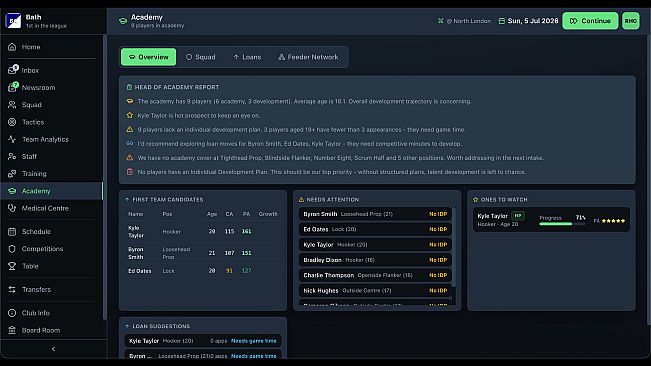Click the Byron loan suggestion row
The height and width of the screenshot is (366, 651).
(x=203, y=355)
